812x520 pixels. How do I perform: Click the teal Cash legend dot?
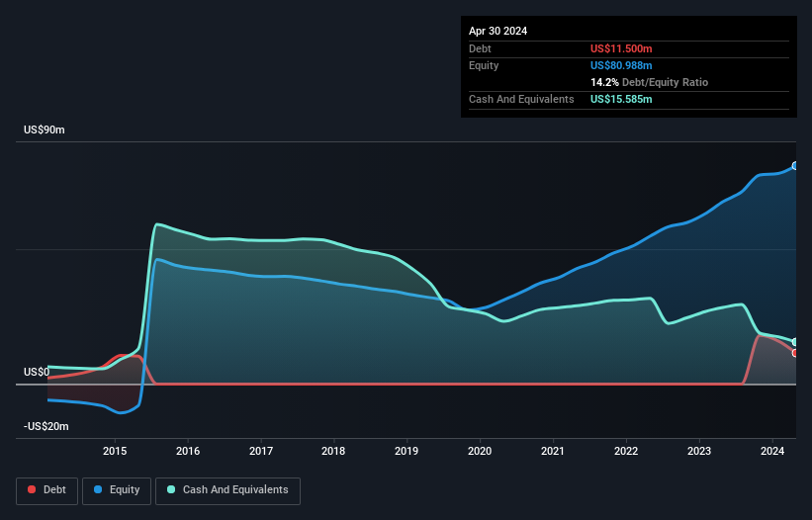tap(171, 489)
